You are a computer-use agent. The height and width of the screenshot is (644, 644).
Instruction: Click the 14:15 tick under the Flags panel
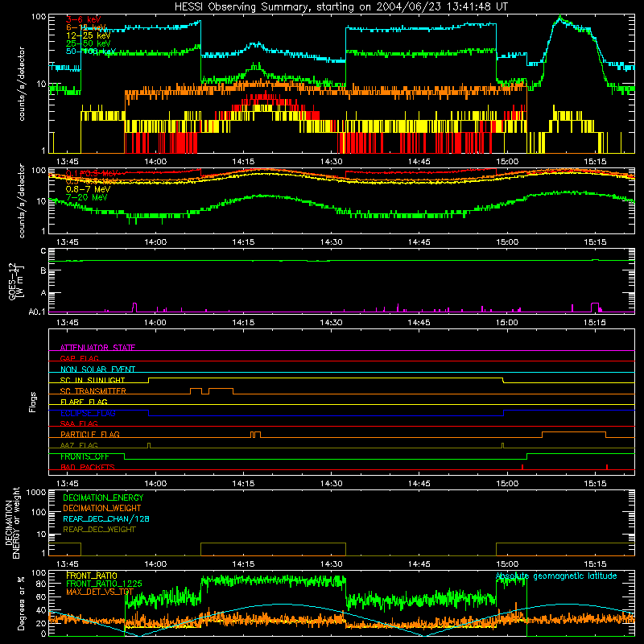click(x=243, y=484)
